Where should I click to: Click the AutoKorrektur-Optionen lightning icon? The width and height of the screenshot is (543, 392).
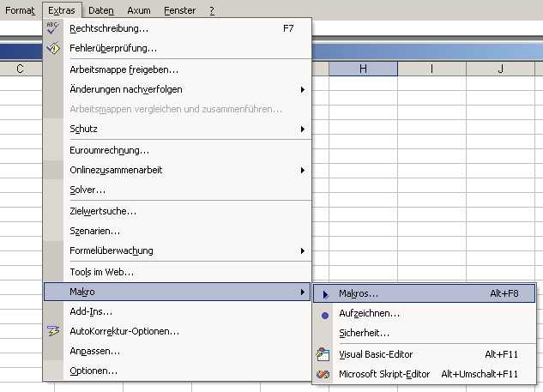(x=53, y=331)
